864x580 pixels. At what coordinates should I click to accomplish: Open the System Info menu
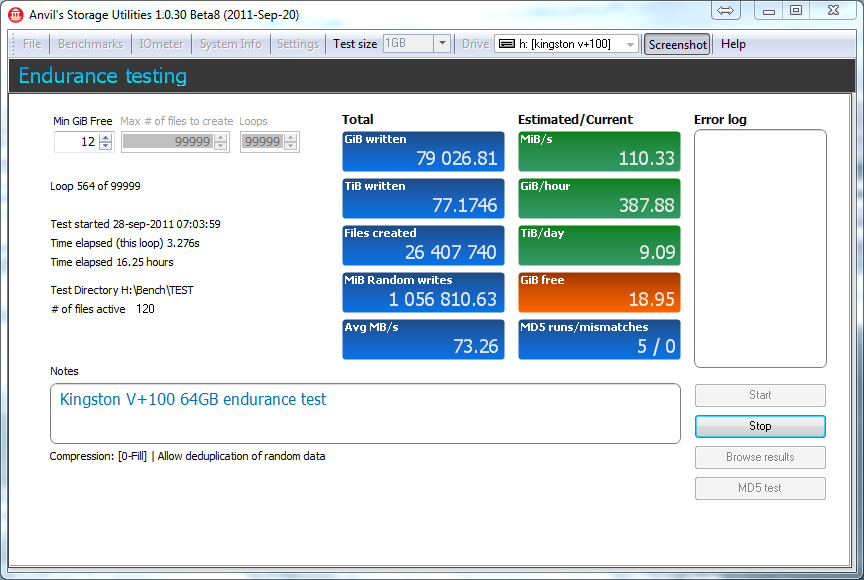[230, 44]
